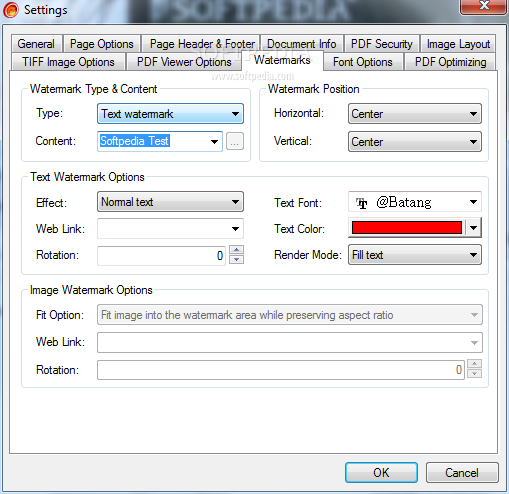The height and width of the screenshot is (494, 509).
Task: Go to Page Header & Footer tab
Action: tap(201, 44)
